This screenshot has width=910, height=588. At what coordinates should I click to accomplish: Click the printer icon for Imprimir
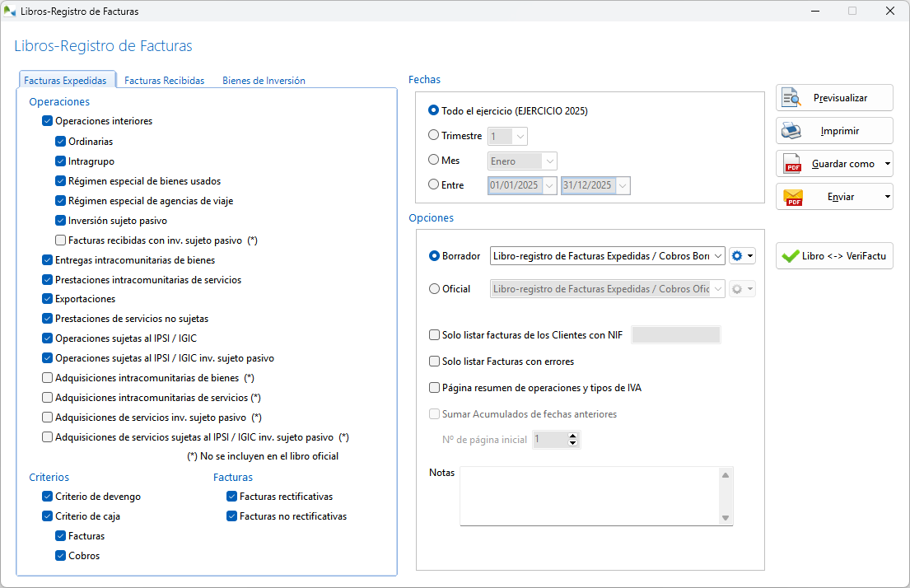tap(791, 131)
